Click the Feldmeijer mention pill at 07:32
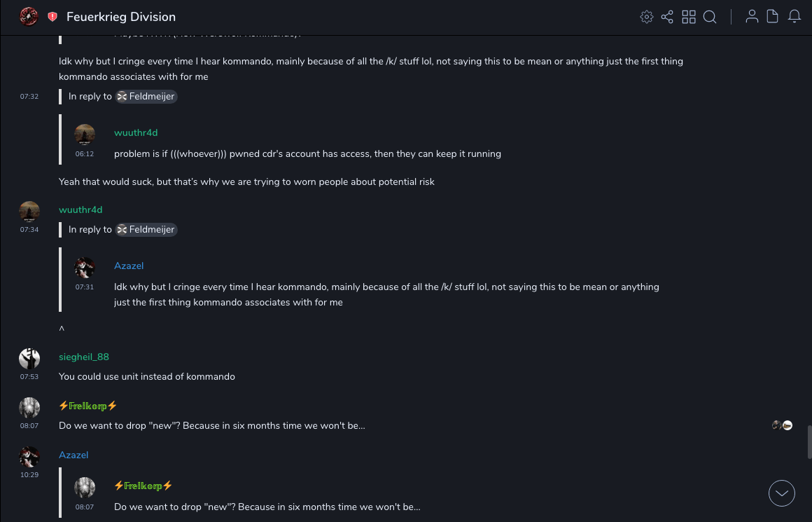This screenshot has width=812, height=522. [x=146, y=97]
